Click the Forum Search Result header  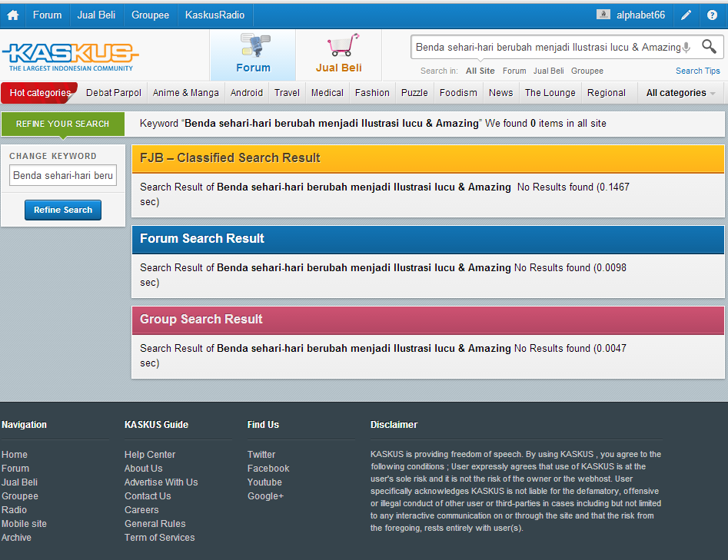[x=427, y=240]
